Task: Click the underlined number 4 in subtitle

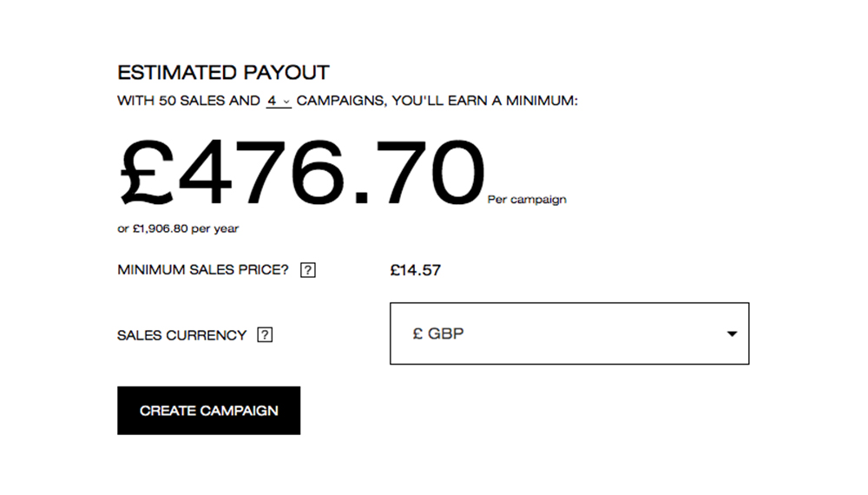Action: tap(272, 102)
